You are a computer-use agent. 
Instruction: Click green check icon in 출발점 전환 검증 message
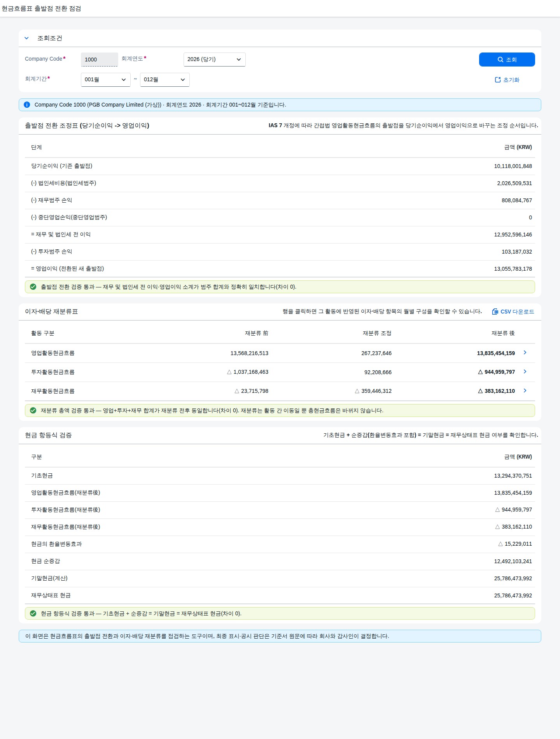33,287
